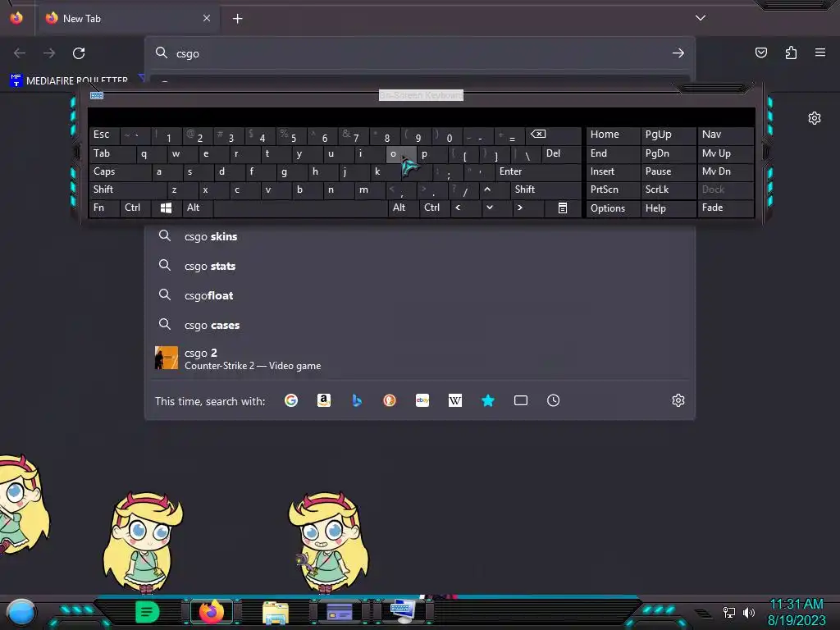Open the volume speaker icon in the tray
This screenshot has width=840, height=630.
748,612
